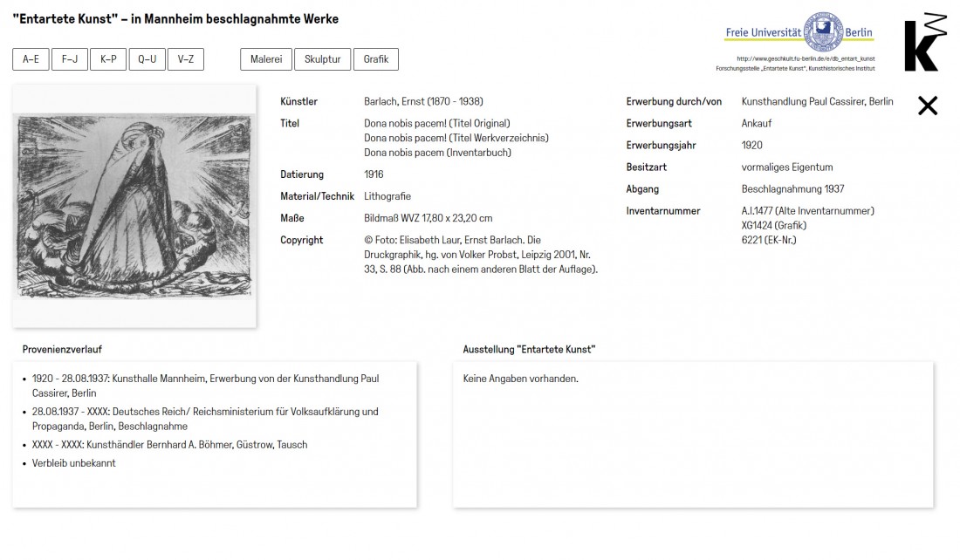Screen dimensions: 960x560
Task: Filter artists by F–J
Action: coord(70,59)
